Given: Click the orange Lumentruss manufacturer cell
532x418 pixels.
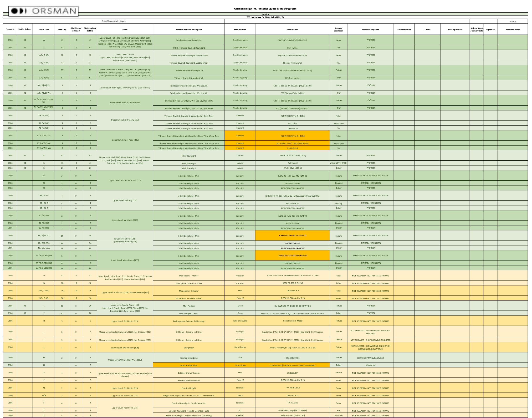Looking at the screenshot, I should pos(240,365).
